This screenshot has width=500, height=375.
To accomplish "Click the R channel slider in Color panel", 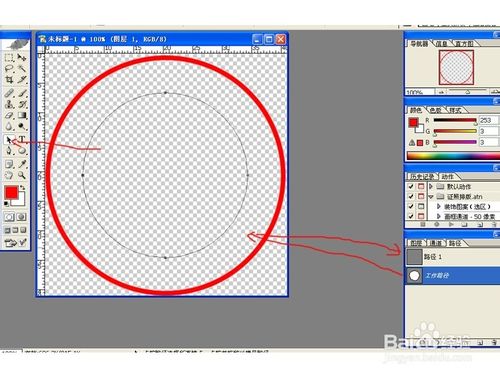I will pos(455,120).
